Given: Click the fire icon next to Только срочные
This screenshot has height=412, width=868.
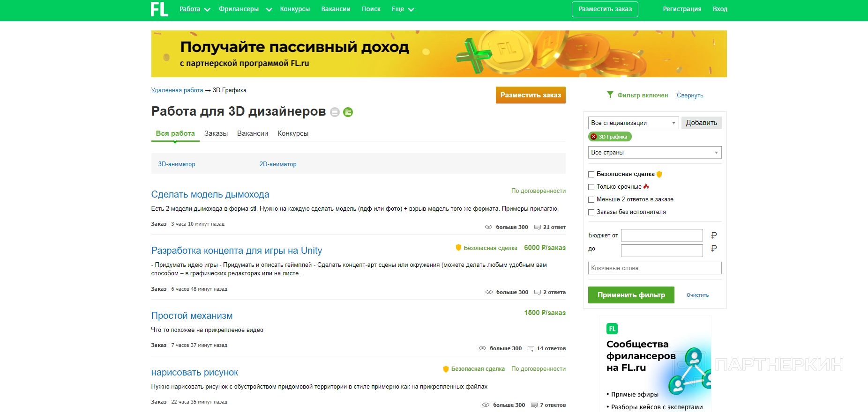Looking at the screenshot, I should [646, 187].
